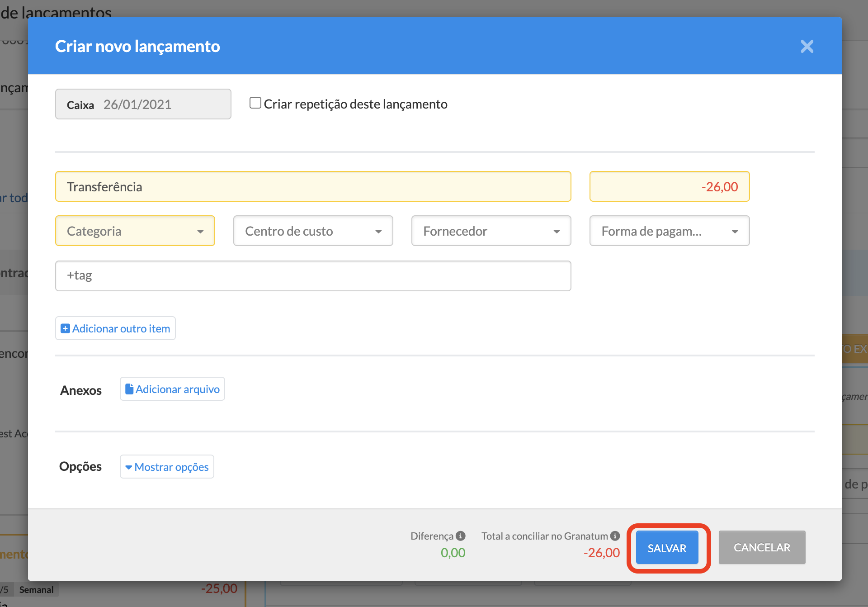This screenshot has width=868, height=607.
Task: Click the Fornecedor dropdown arrow icon
Action: (x=557, y=231)
